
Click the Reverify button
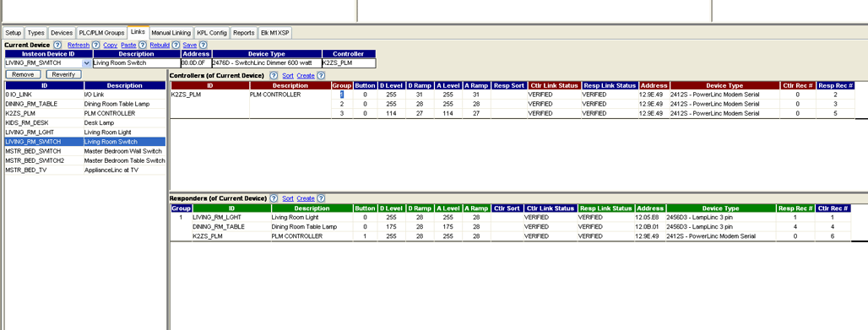[63, 74]
